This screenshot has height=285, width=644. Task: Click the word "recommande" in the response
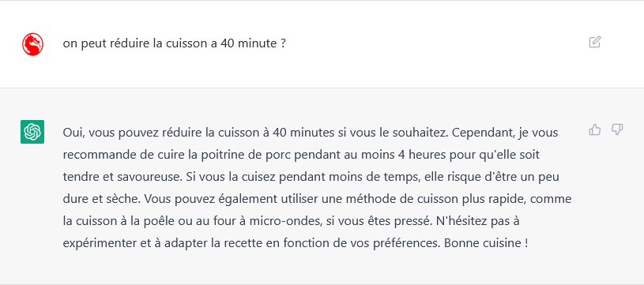[94, 156]
